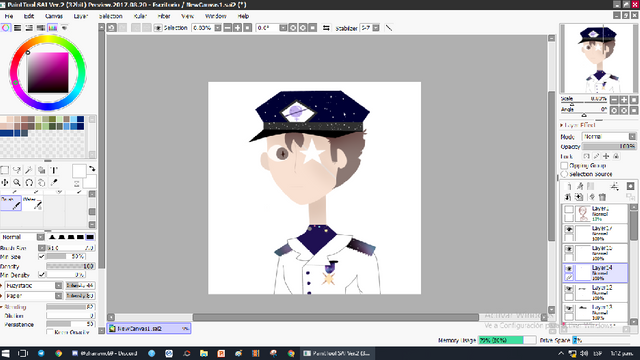Delete the selected layer with trash icon
The image size is (640, 360).
(602, 197)
